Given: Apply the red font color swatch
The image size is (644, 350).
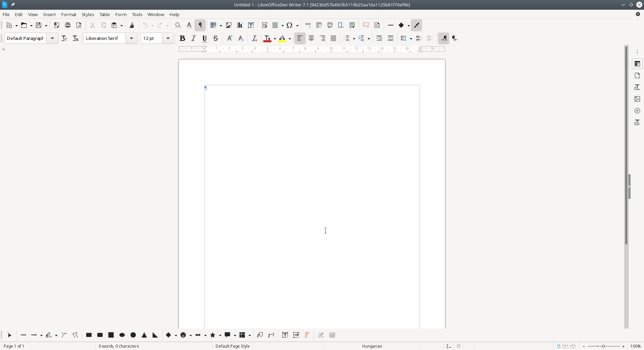Looking at the screenshot, I should [x=267, y=38].
